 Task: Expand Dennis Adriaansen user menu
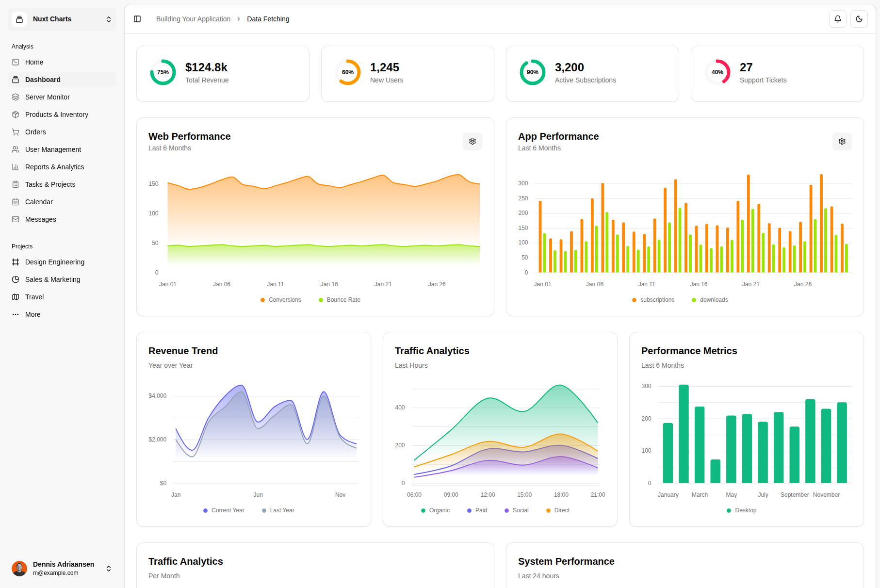(62, 568)
